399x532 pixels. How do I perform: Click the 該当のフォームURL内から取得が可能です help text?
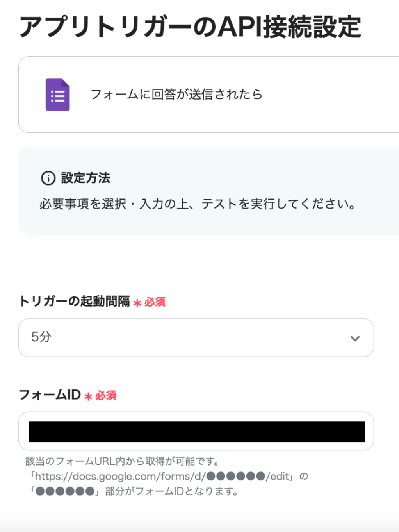122,461
